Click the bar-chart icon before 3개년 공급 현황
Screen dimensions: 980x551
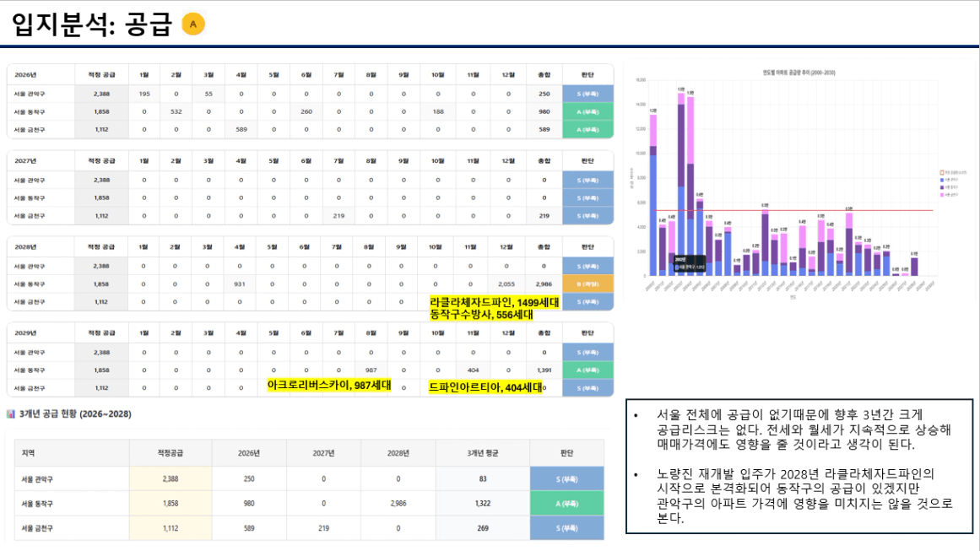[x=11, y=414]
